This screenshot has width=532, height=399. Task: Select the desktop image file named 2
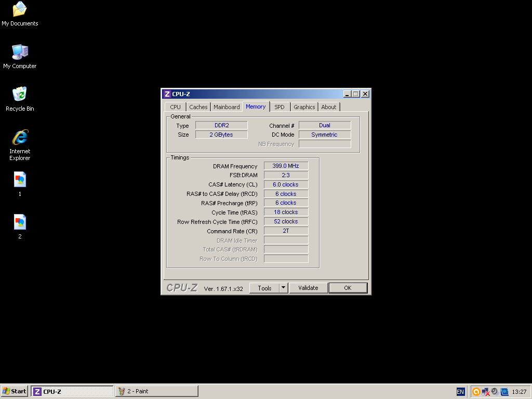click(20, 227)
